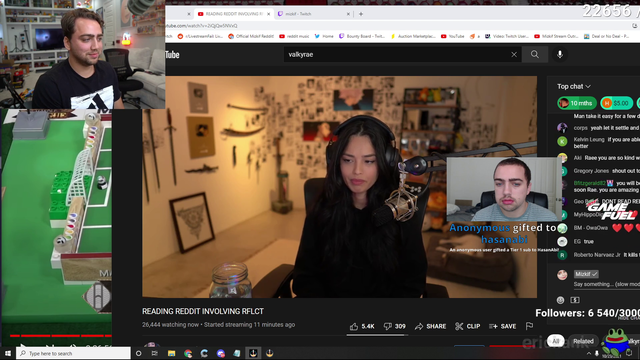Viewport: 640px width, 360px height.
Task: Clear the valkyrae search text
Action: point(514,54)
